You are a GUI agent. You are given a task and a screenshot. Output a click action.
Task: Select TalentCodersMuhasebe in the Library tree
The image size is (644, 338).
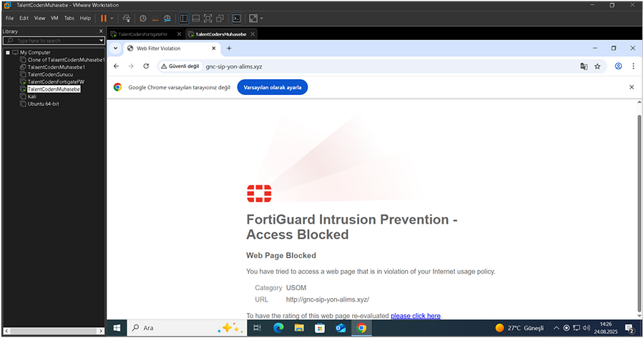click(54, 89)
